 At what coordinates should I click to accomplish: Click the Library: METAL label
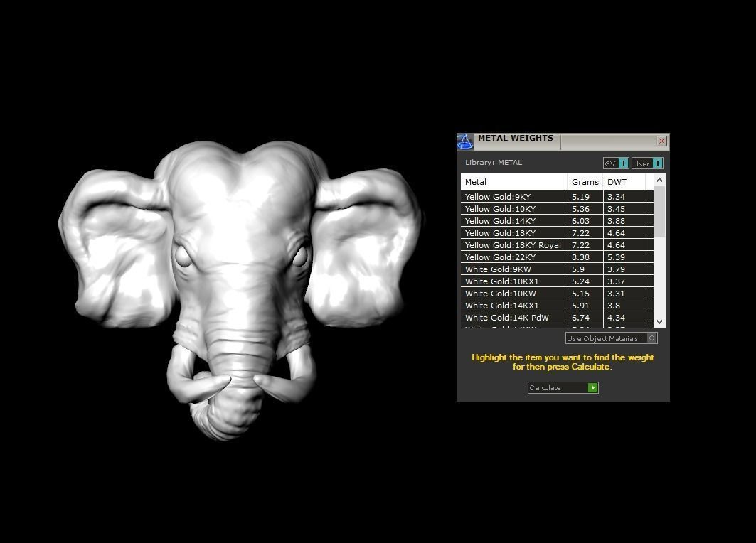494,162
